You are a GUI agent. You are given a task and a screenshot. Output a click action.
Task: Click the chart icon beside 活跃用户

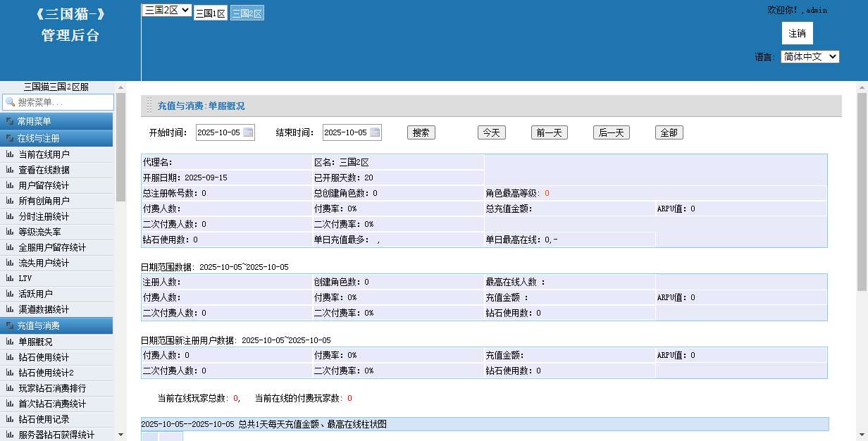click(x=10, y=294)
